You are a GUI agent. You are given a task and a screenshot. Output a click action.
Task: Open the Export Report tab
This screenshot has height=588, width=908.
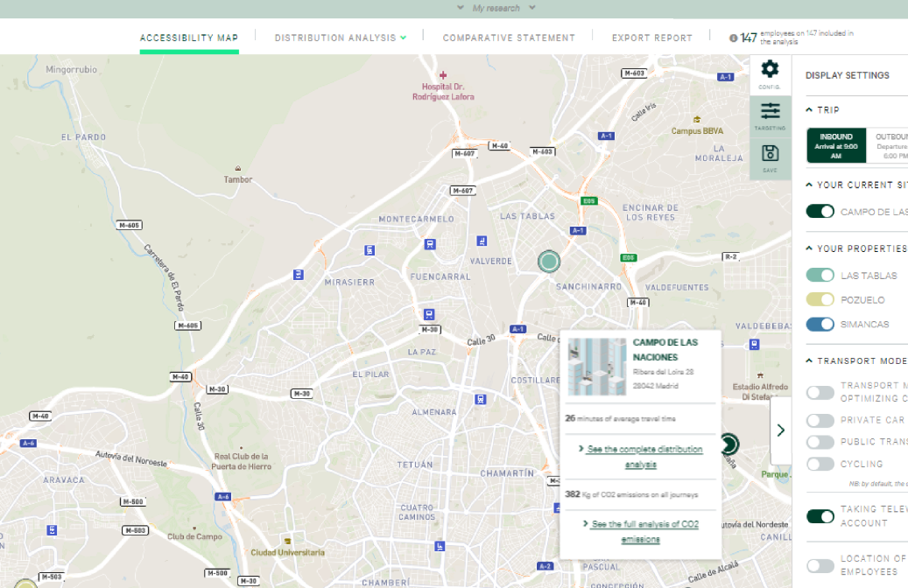pos(651,38)
